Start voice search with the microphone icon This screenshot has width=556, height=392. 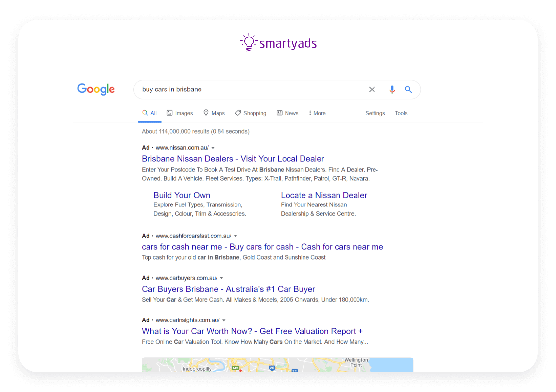392,90
